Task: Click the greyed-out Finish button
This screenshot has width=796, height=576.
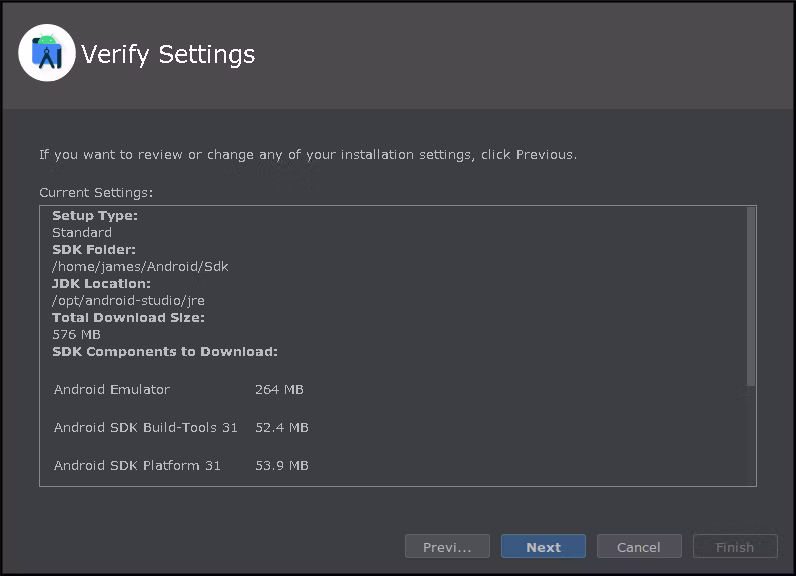Action: (735, 547)
